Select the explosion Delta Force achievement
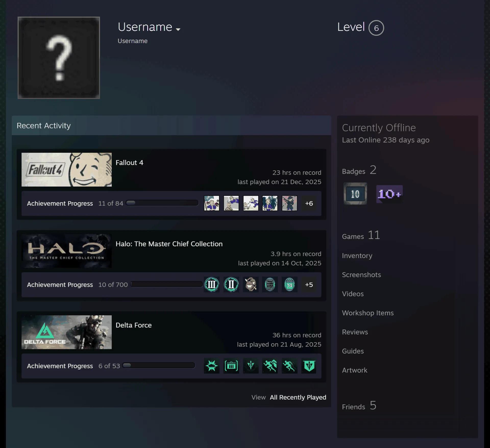Screen dimensions: 490x448 [212, 366]
